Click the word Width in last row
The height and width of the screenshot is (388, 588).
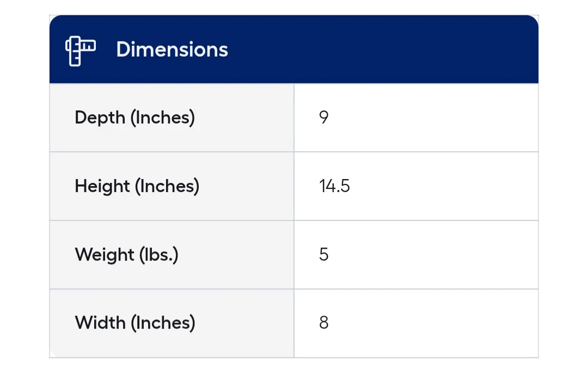100,323
